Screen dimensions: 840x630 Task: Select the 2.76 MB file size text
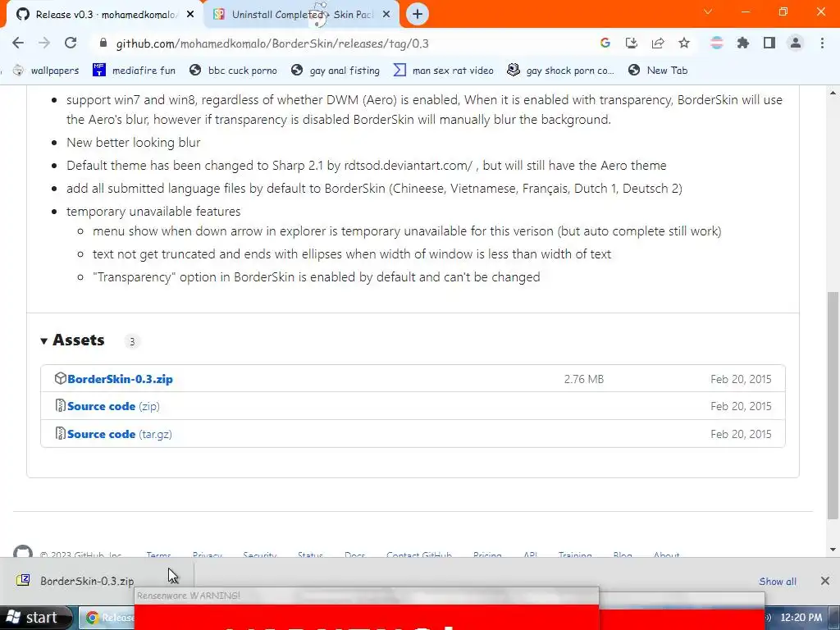point(583,379)
